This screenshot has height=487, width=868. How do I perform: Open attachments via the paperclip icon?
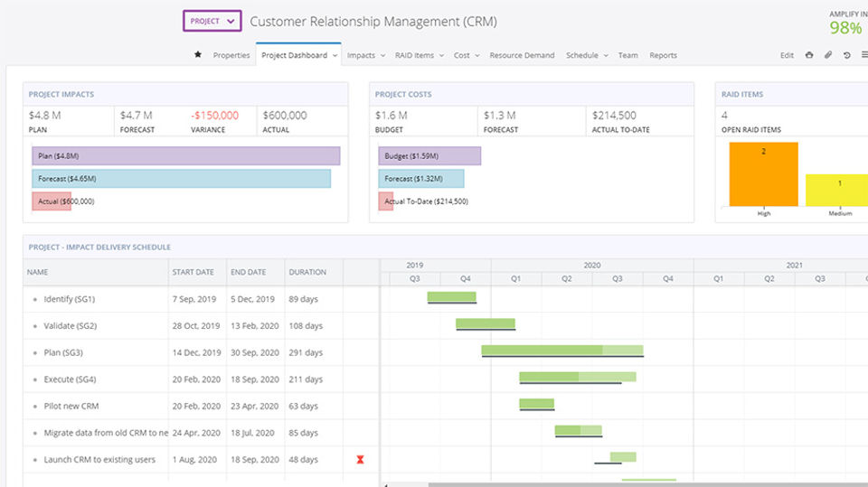coord(828,55)
